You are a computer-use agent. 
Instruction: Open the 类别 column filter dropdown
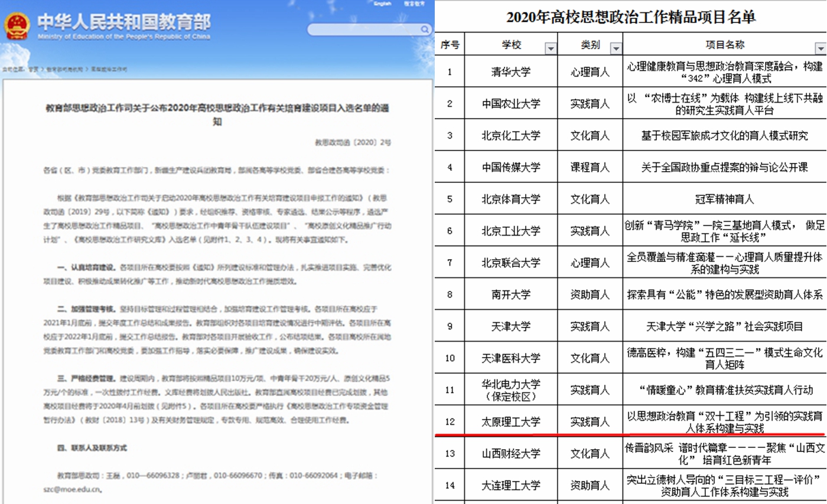pos(616,48)
